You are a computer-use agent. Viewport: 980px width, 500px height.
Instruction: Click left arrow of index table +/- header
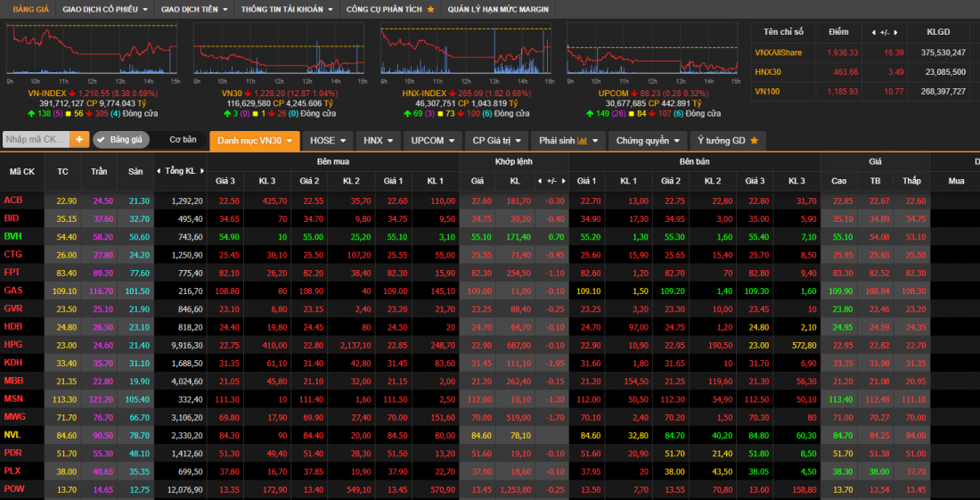pyautogui.click(x=875, y=32)
